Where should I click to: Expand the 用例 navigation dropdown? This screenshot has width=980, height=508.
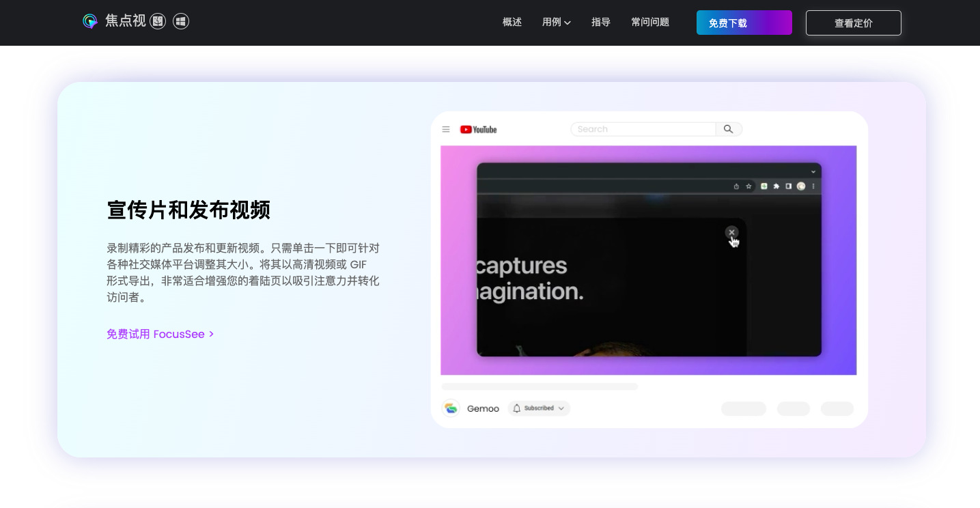tap(556, 22)
